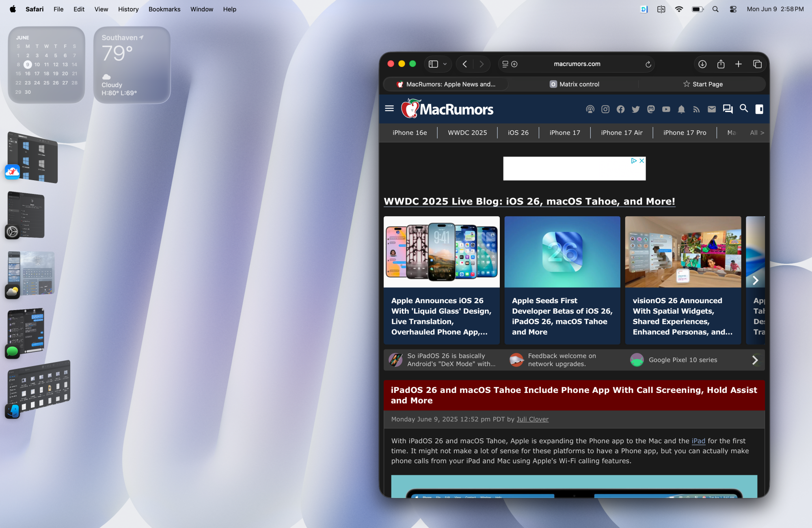Switch to the Matrix control tab
The height and width of the screenshot is (528, 812).
tap(574, 84)
